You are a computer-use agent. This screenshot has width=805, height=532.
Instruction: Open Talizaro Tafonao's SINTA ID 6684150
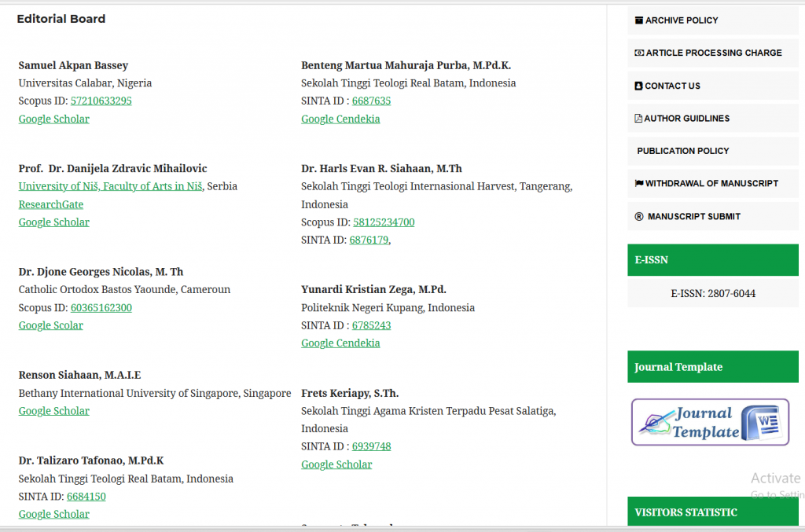point(86,497)
